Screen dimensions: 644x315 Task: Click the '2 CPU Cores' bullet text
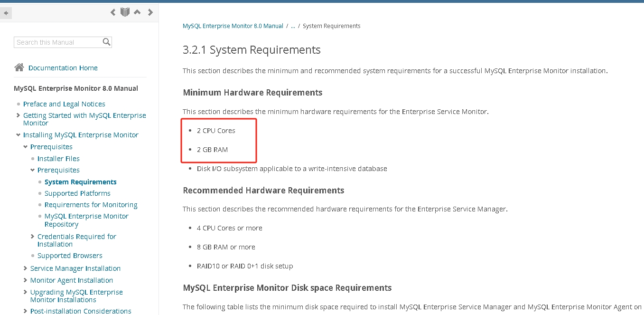point(216,131)
